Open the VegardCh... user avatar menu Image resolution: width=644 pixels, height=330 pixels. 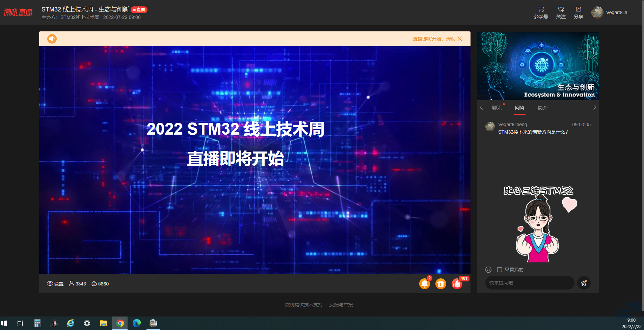coord(597,12)
